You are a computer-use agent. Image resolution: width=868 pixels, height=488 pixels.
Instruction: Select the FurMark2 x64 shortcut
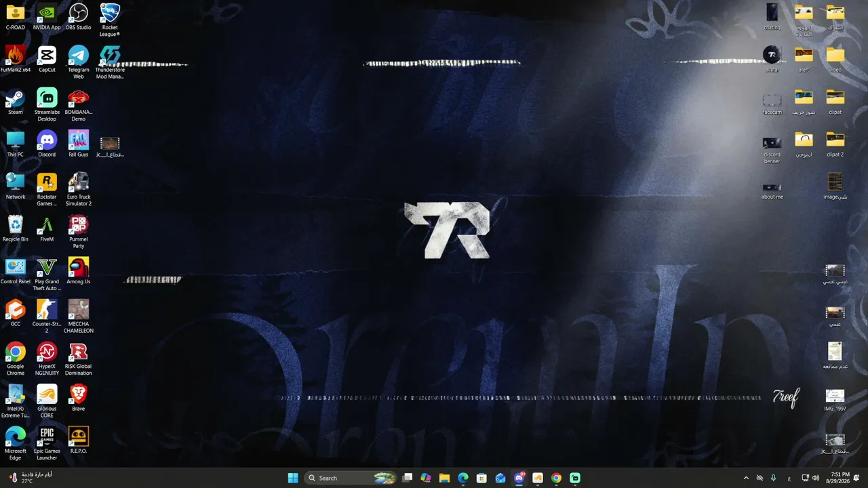click(16, 59)
